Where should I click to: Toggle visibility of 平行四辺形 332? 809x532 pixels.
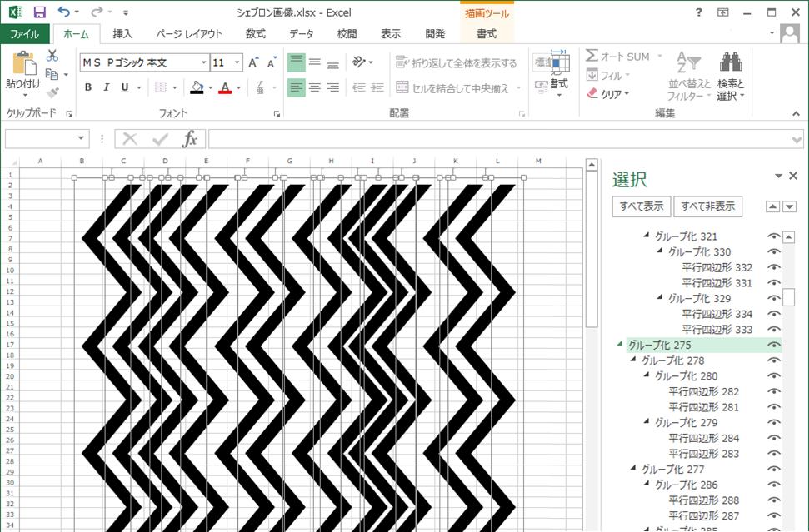pos(773,267)
